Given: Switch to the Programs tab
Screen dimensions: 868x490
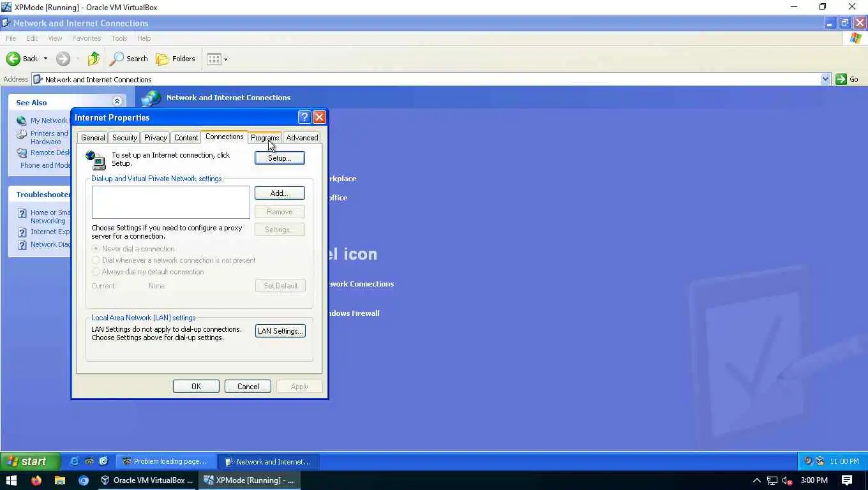Looking at the screenshot, I should 265,138.
